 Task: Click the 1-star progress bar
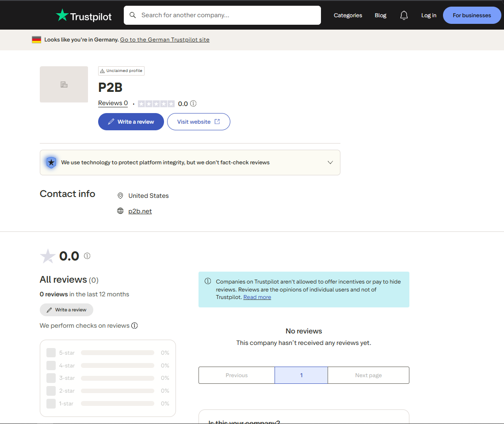[118, 403]
